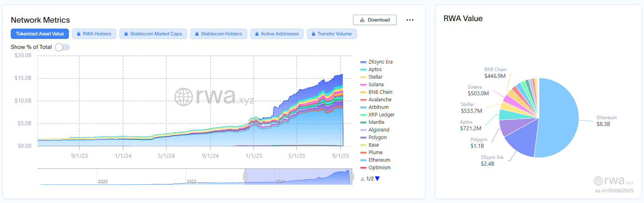Click the Network Metrics heading

(40, 20)
